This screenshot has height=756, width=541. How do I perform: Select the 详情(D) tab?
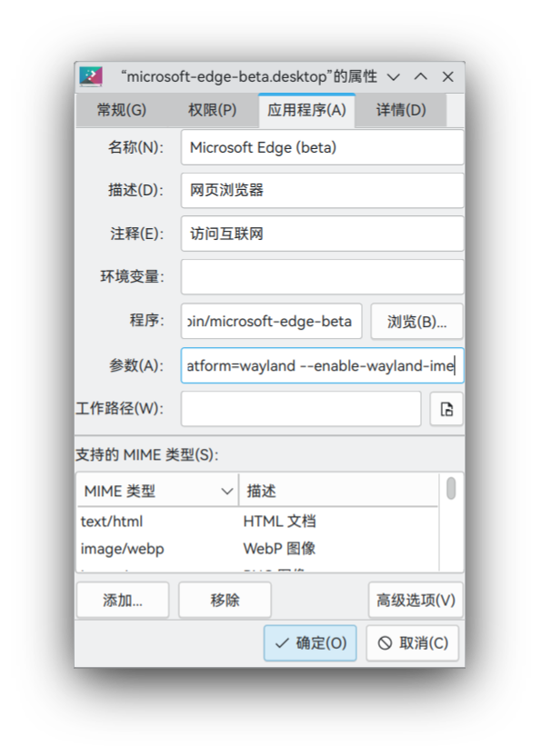tap(401, 110)
